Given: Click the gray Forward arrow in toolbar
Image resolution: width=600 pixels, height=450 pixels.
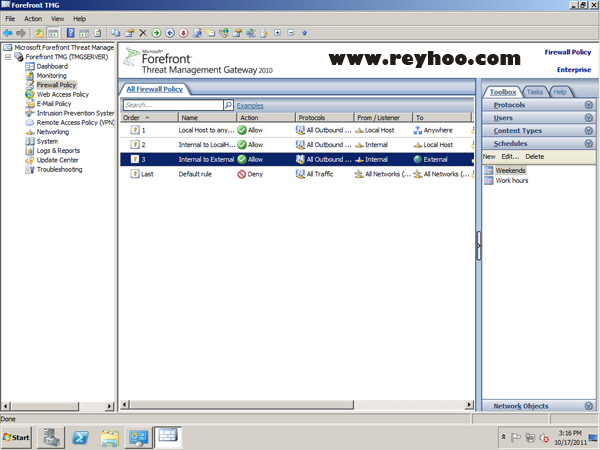Looking at the screenshot, I should [x=21, y=33].
